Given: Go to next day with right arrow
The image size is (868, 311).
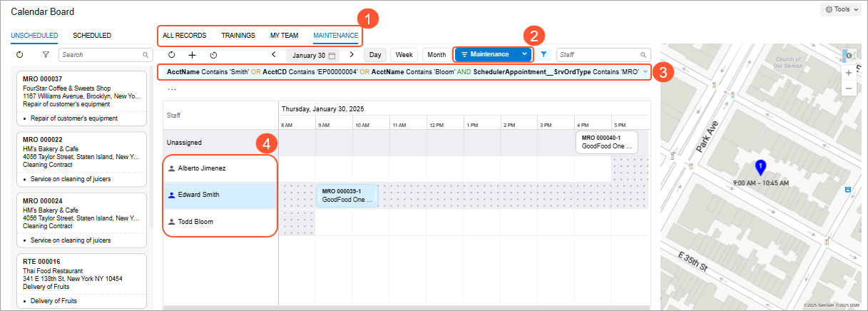Looking at the screenshot, I should 352,54.
